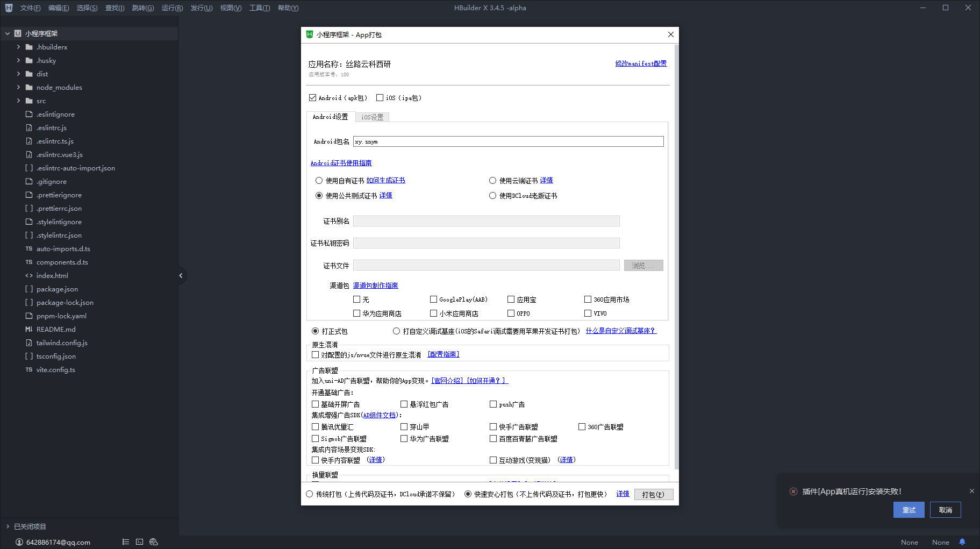Click the .eslintrc.js file icon
The height and width of the screenshot is (549, 980).
click(x=29, y=128)
